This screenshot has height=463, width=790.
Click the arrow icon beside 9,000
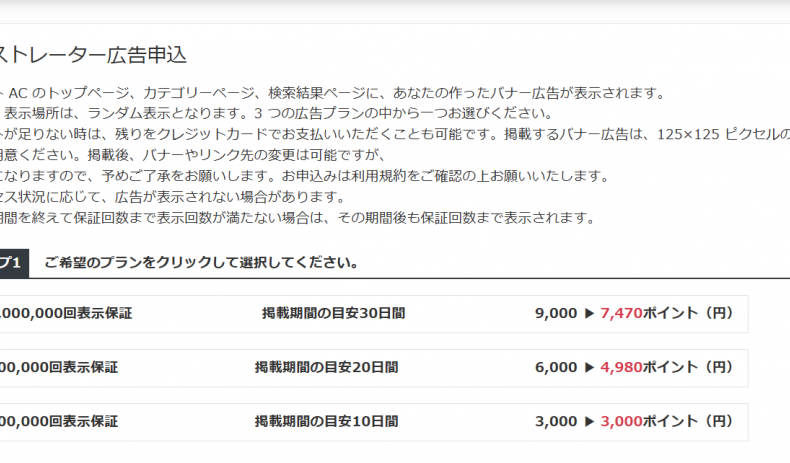click(x=589, y=313)
